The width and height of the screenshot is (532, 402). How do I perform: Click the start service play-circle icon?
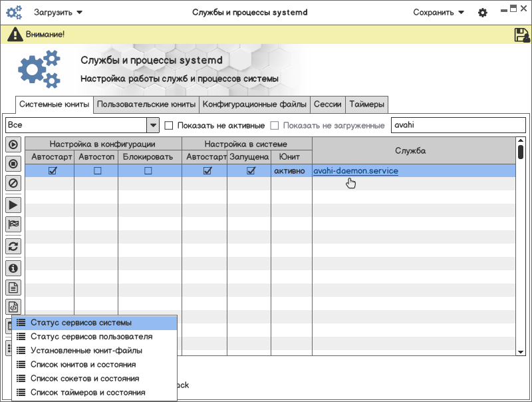pyautogui.click(x=13, y=144)
